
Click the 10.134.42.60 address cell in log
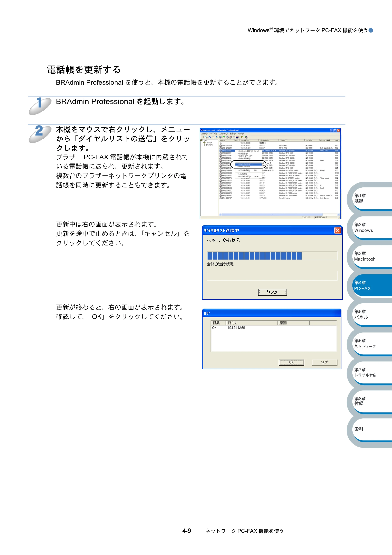tap(236, 328)
